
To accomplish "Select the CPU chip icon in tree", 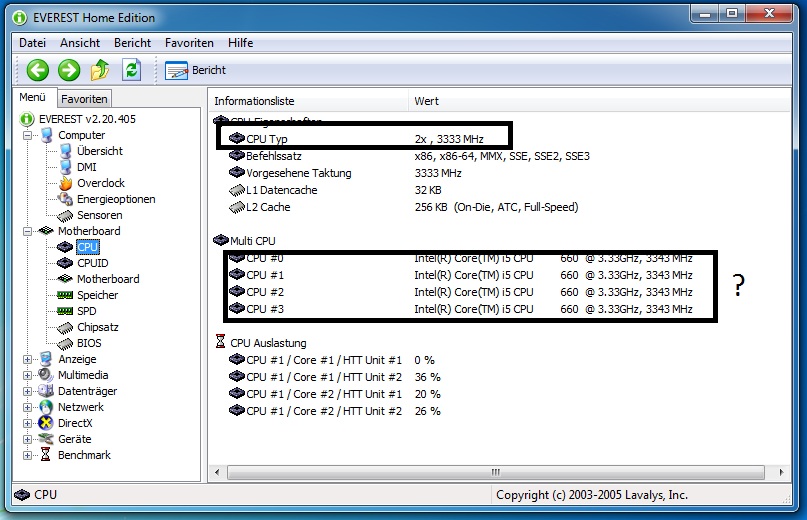I will [x=65, y=247].
